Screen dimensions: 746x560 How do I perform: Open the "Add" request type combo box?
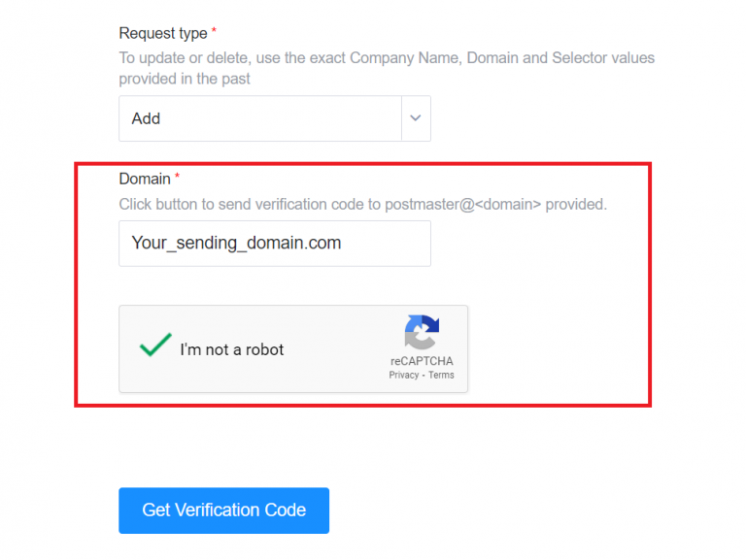point(275,118)
